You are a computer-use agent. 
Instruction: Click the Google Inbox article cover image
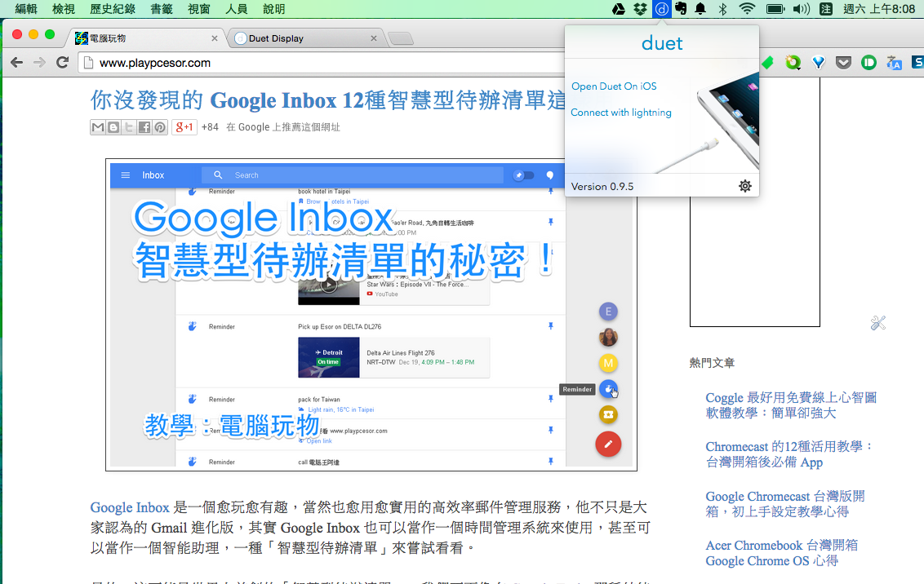(371, 315)
